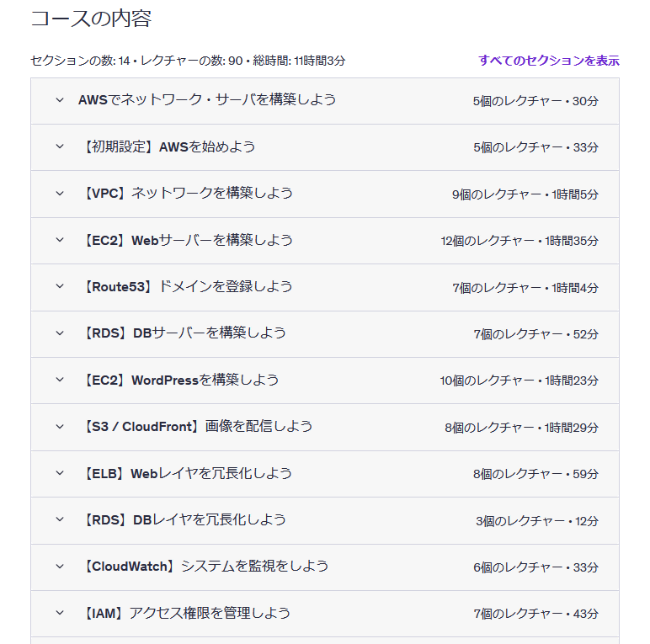
Task: Click chevron beside AWSでネットワーク・サーバを構築しよう
Action: click(60, 100)
